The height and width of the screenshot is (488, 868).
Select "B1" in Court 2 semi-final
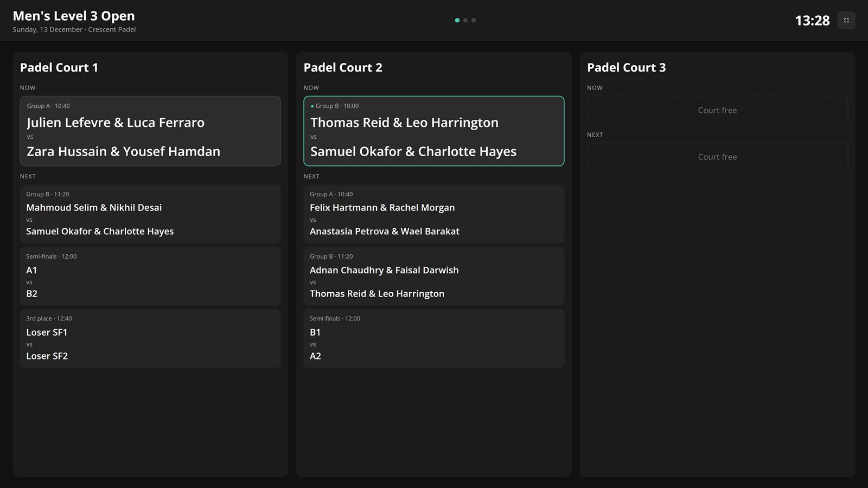click(315, 332)
